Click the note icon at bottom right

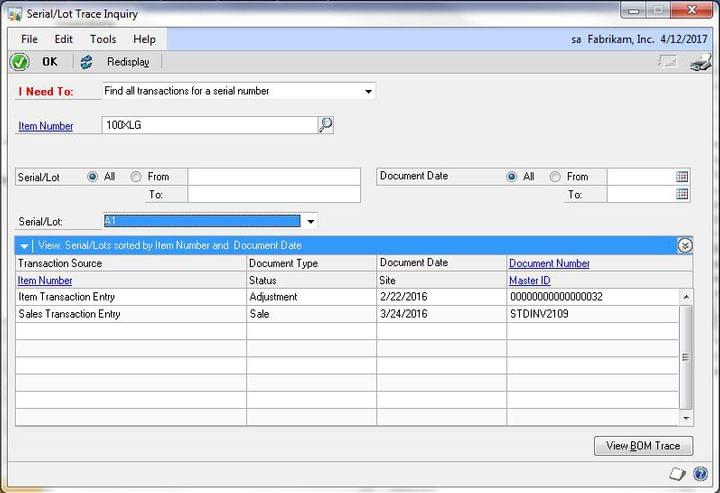pyautogui.click(x=677, y=474)
